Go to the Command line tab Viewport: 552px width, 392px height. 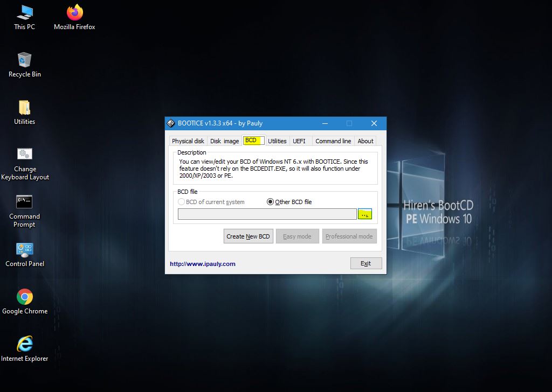click(x=333, y=141)
